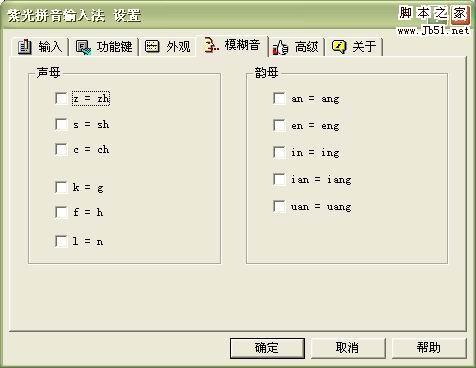Switch to the 输入 tab
The height and width of the screenshot is (368, 476).
(40, 47)
